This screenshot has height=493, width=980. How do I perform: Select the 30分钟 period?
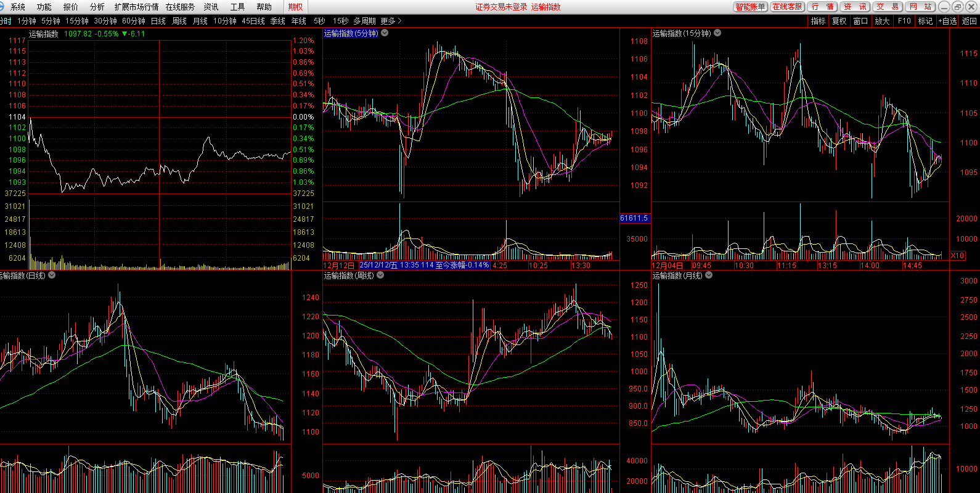pos(105,21)
